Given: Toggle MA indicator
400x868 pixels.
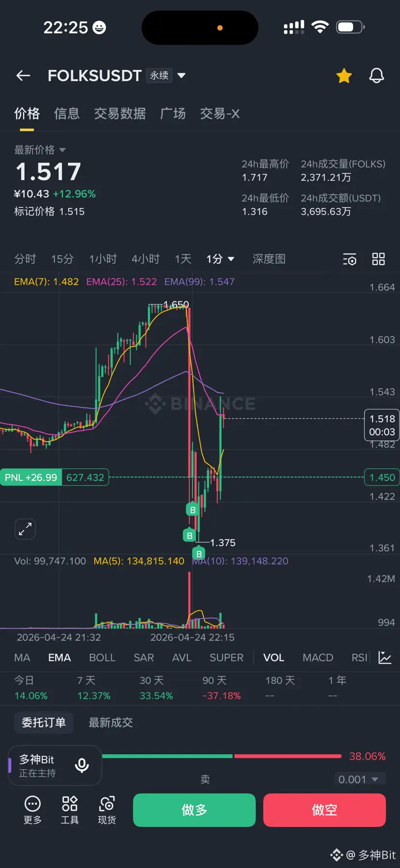Looking at the screenshot, I should coord(22,658).
